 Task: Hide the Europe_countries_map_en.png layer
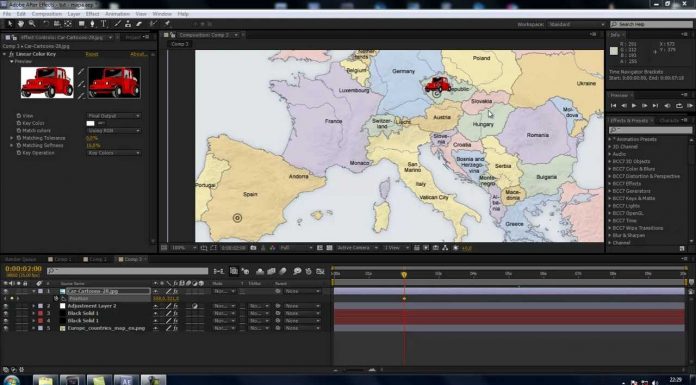point(5,328)
